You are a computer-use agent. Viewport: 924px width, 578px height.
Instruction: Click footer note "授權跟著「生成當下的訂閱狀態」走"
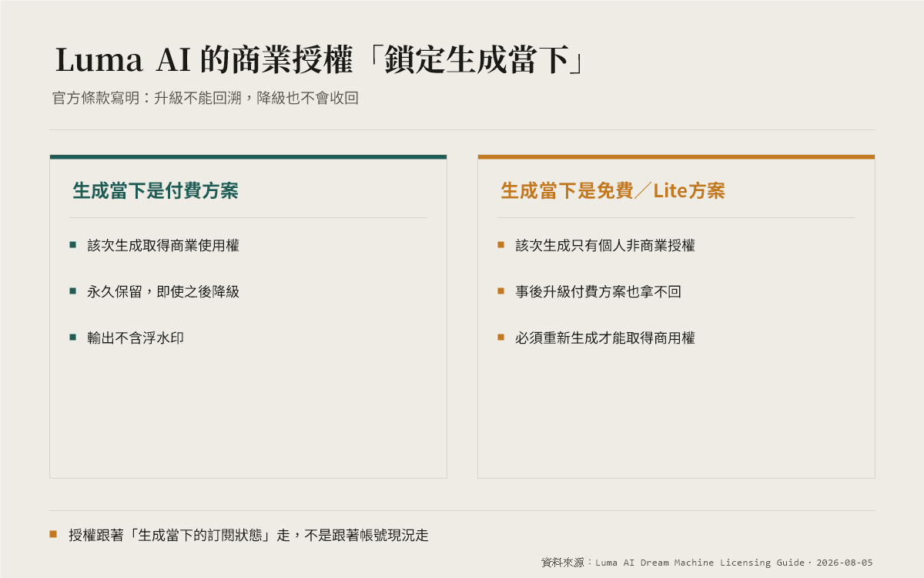(179, 535)
